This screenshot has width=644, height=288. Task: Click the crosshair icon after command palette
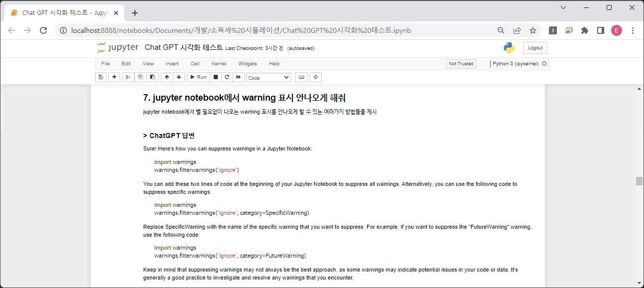[x=315, y=77]
